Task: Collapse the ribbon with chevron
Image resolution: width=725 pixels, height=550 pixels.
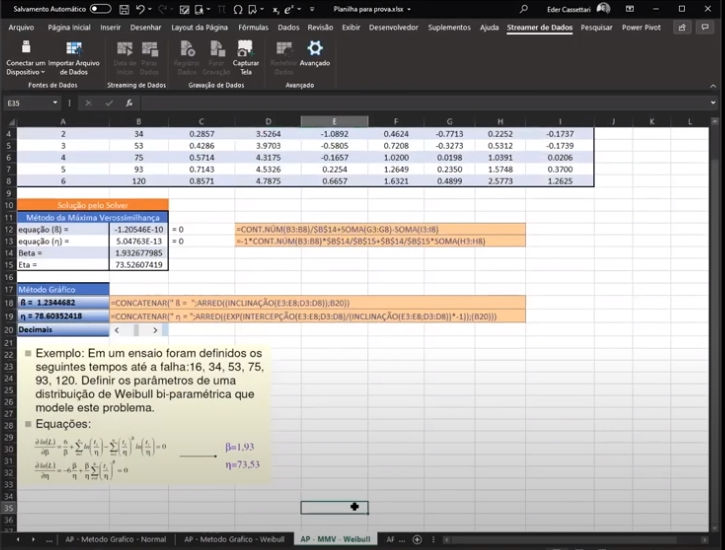Action: [x=713, y=86]
